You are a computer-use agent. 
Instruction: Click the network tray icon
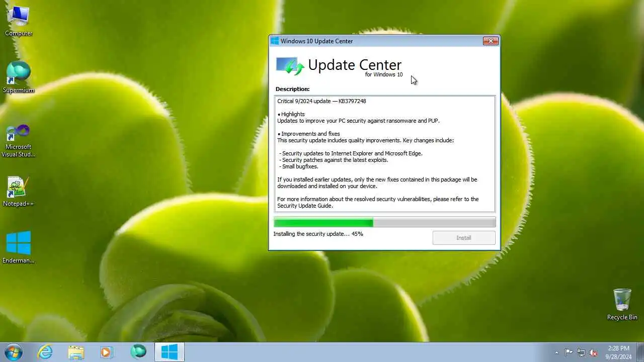581,352
